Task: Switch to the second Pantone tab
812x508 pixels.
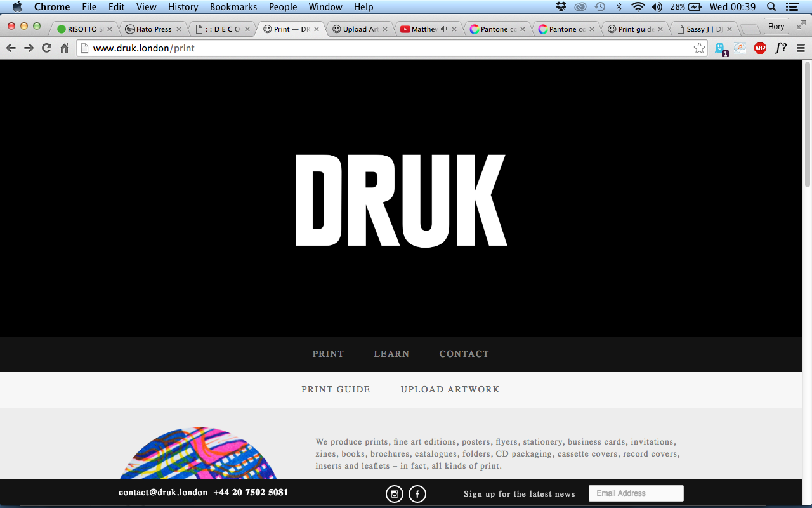Action: [x=566, y=29]
